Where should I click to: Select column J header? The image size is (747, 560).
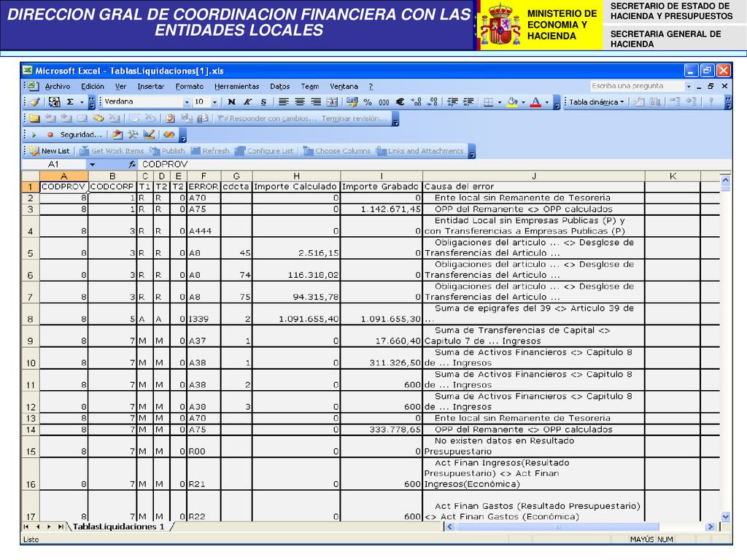(533, 176)
